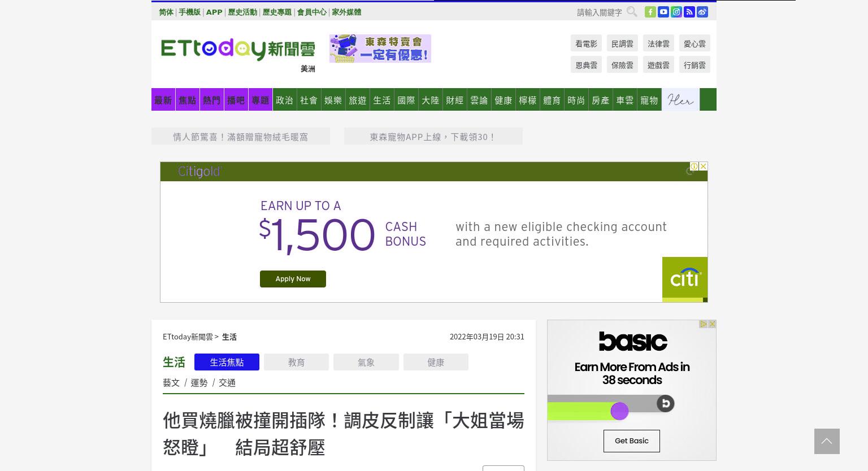Viewport: 868px width, 471px height.
Task: Go to 財經 section
Action: point(455,100)
